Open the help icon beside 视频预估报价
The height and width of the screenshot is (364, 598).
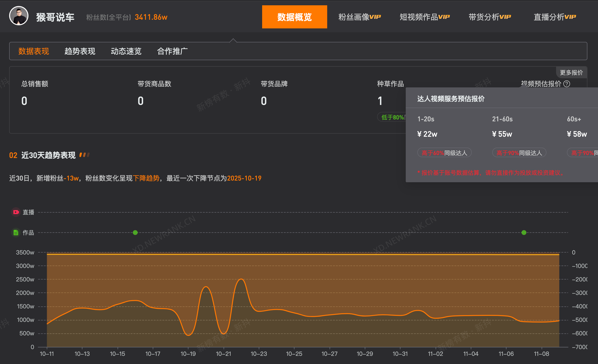click(x=567, y=84)
